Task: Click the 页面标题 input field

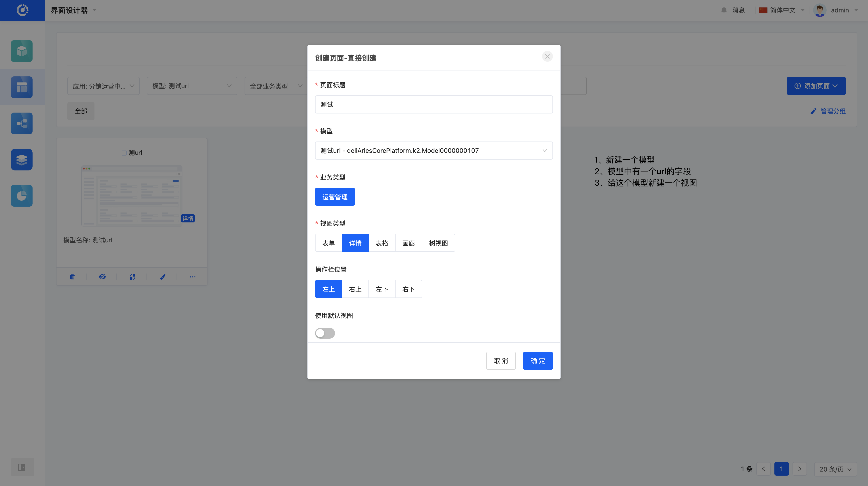Action: tap(434, 104)
